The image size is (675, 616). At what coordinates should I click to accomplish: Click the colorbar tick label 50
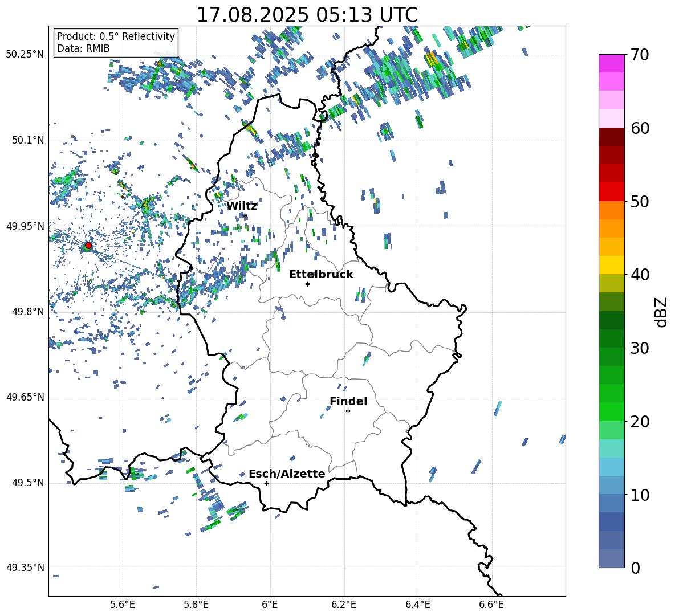(x=640, y=202)
